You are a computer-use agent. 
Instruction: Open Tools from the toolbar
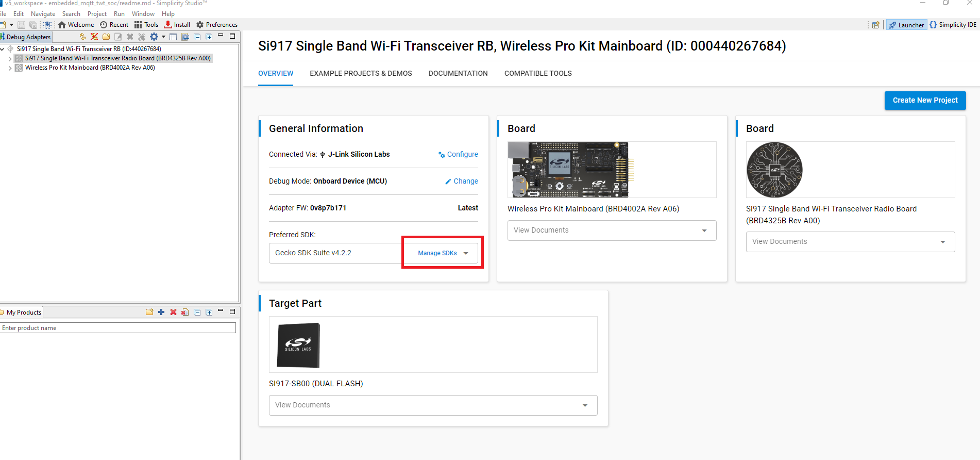(x=146, y=25)
